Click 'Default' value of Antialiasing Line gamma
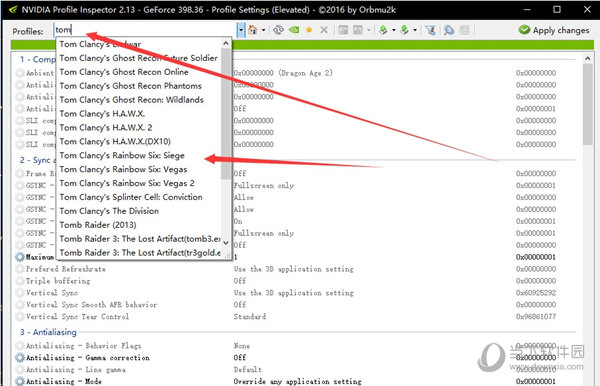The image size is (600, 386). [x=248, y=370]
